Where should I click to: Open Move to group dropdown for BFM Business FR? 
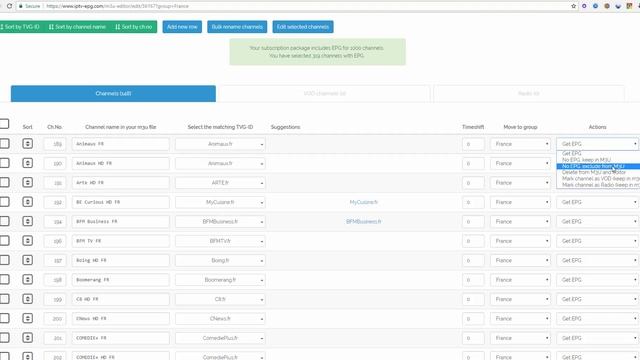(520, 222)
